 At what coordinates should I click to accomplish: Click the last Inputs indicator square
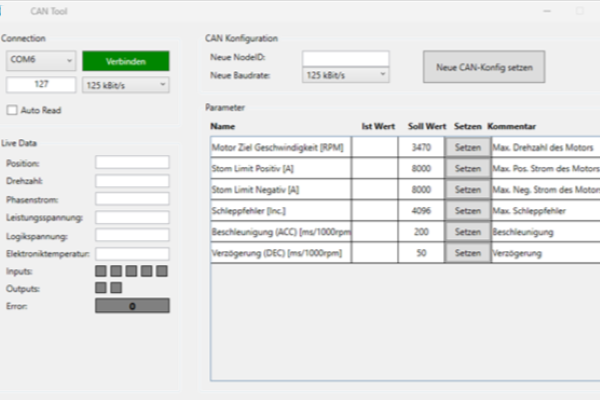point(162,271)
